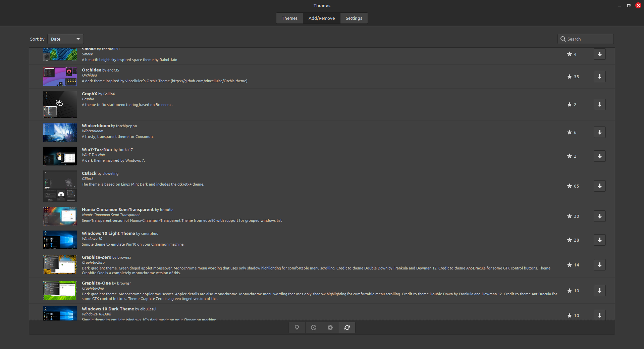Open the Graphite-One theme thumbnail
The image size is (644, 349).
(x=60, y=291)
